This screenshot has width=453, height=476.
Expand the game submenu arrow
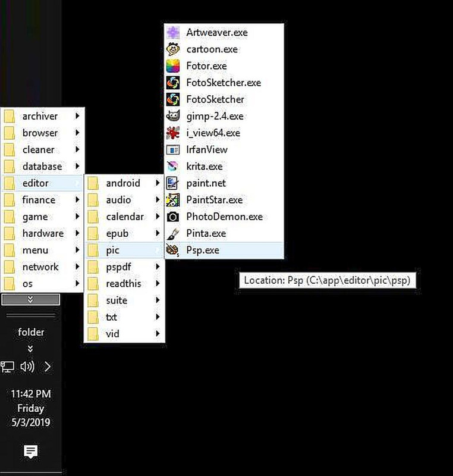click(x=77, y=217)
